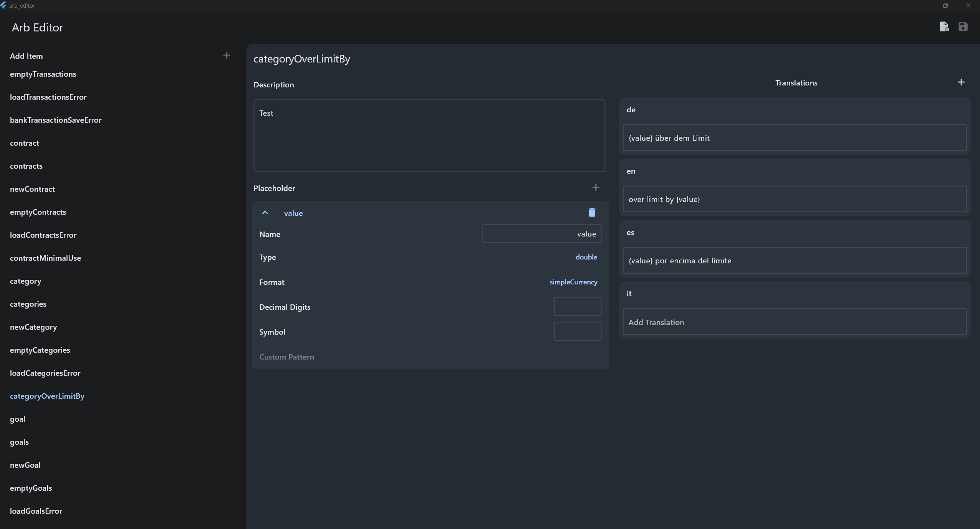Viewport: 980px width, 529px height.
Task: Open contractMinimalUse item
Action: click(45, 258)
